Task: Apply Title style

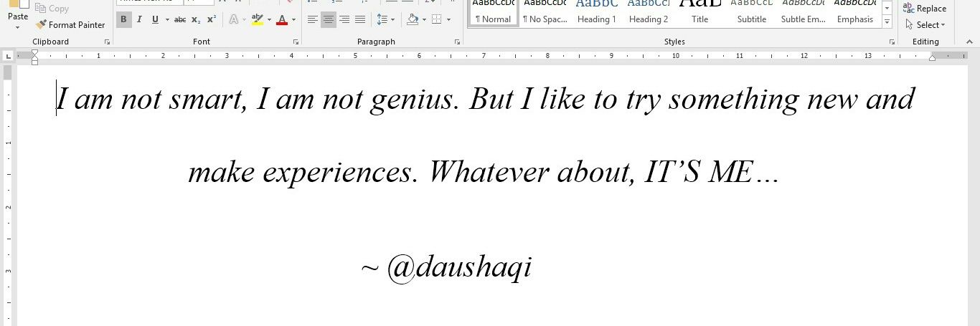Action: [700, 12]
